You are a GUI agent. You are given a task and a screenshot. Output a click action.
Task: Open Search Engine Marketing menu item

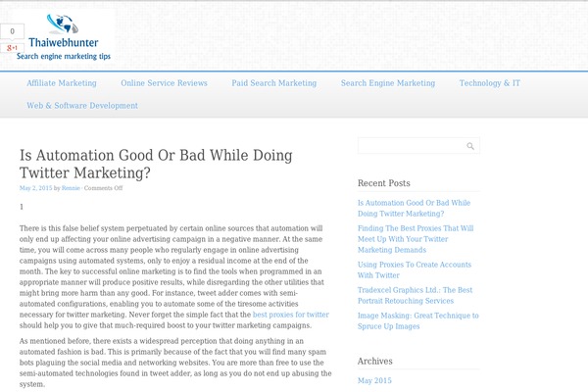pyautogui.click(x=388, y=83)
